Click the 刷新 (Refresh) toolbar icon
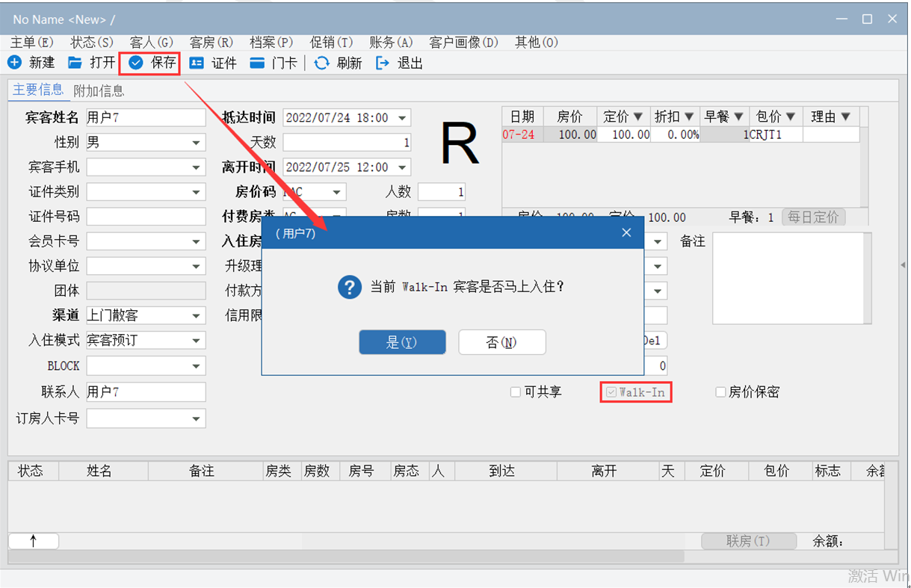Image resolution: width=911 pixels, height=588 pixels. pos(321,63)
